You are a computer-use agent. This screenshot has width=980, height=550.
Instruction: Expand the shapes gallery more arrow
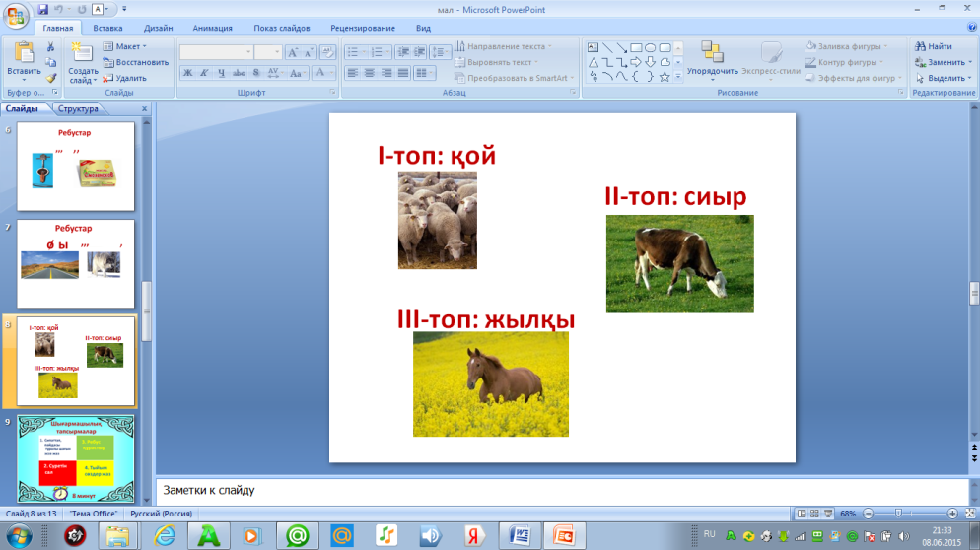pos(678,77)
